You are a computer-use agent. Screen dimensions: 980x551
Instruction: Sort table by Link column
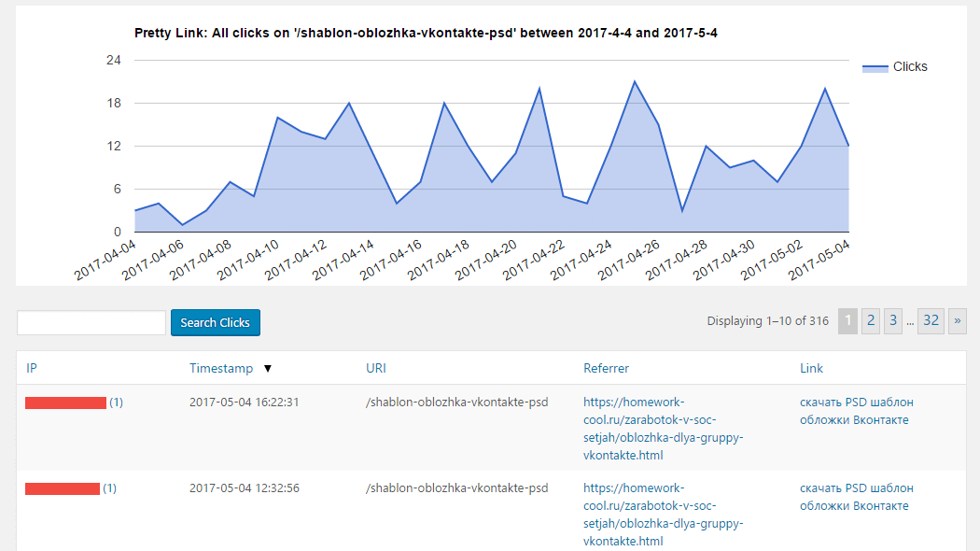(811, 368)
